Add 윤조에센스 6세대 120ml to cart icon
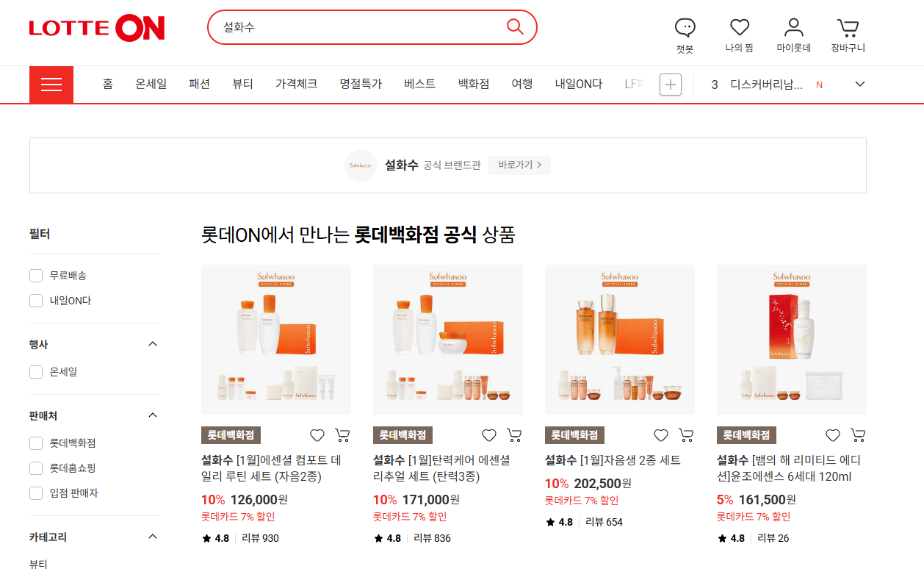The image size is (924, 569). [x=858, y=435]
